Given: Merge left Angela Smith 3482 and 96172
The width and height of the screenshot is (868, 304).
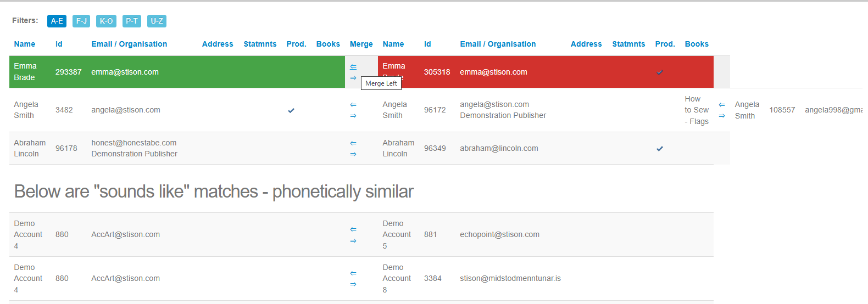Looking at the screenshot, I should click(353, 104).
